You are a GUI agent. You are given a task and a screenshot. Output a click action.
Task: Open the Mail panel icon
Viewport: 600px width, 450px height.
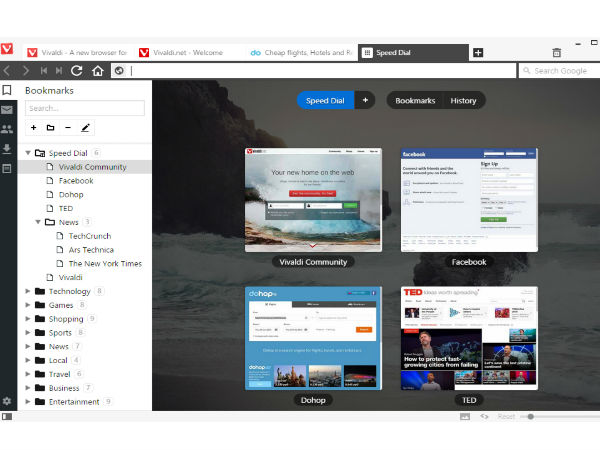(7, 110)
